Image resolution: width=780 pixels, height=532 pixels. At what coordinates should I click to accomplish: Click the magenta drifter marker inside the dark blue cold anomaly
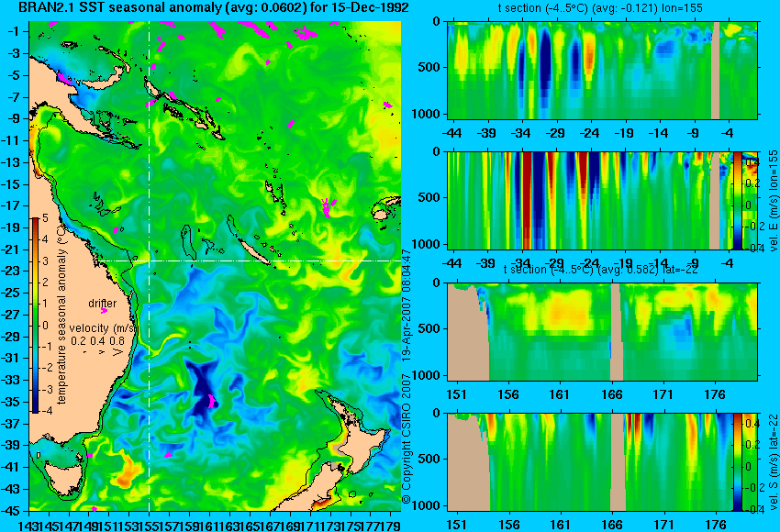tap(211, 401)
